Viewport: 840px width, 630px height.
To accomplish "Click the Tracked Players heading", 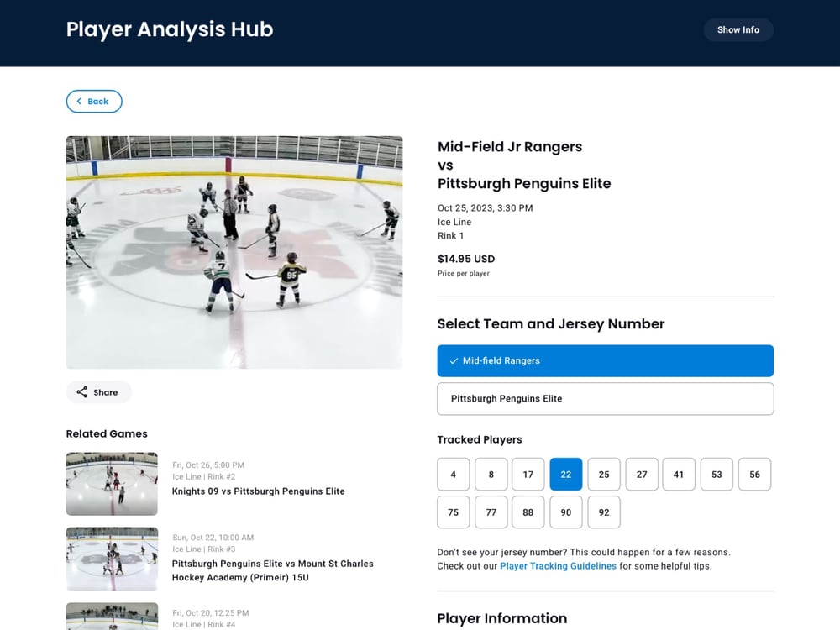I will 480,440.
